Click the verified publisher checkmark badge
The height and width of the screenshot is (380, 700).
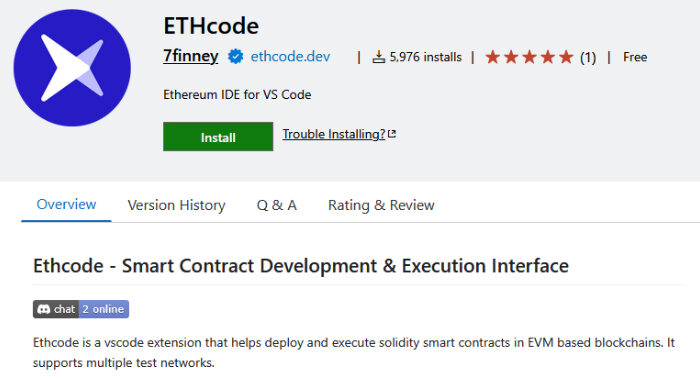click(x=235, y=57)
